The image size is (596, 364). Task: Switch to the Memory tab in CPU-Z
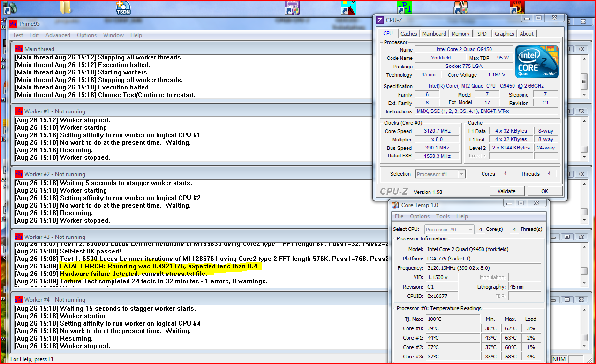460,34
